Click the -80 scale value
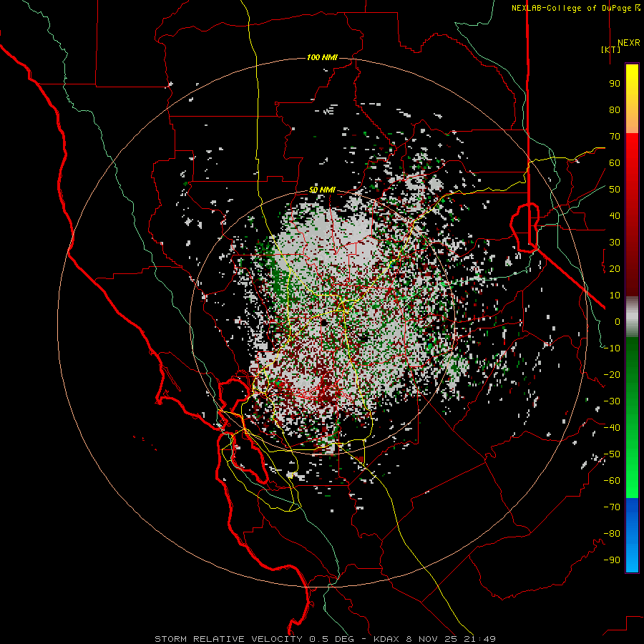The image size is (644, 644). pos(612,534)
